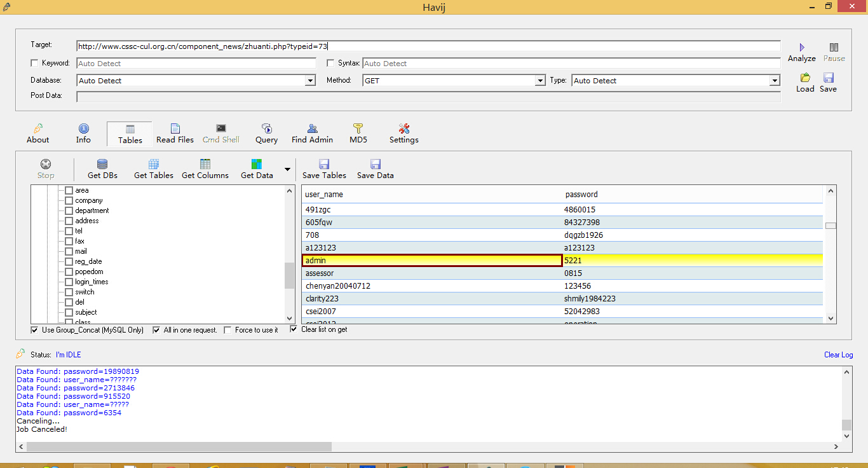The image size is (868, 468).
Task: Check the fax column checkbox
Action: 69,241
